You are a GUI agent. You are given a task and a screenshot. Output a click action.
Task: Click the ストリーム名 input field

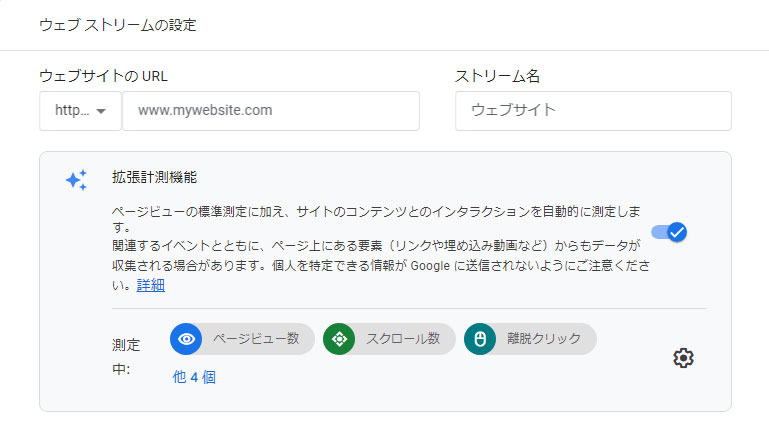593,111
